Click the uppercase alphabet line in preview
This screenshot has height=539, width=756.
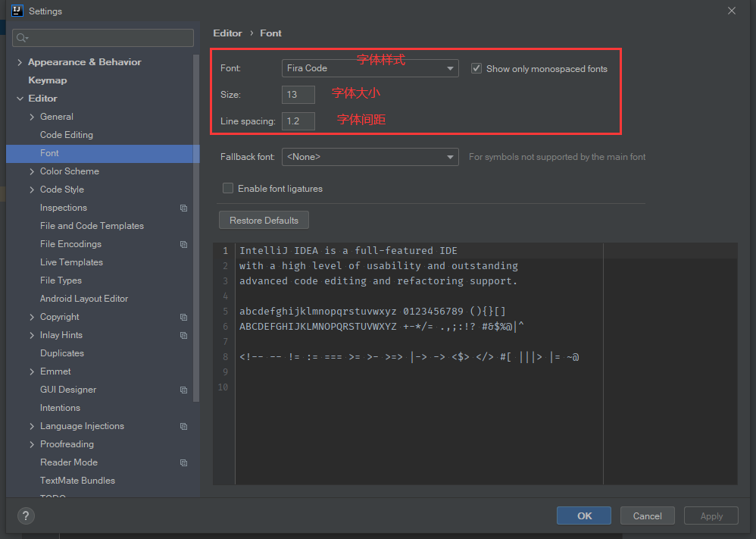(381, 327)
